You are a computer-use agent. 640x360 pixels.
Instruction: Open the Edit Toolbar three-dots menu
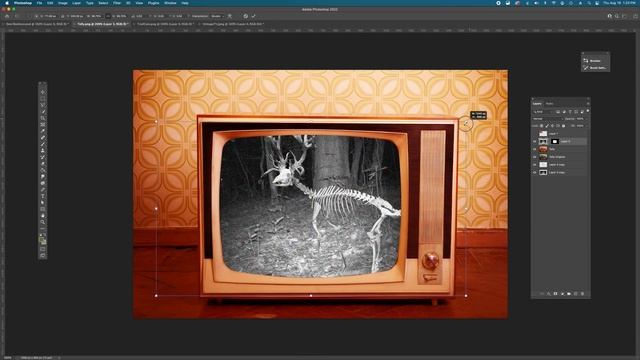[43, 229]
